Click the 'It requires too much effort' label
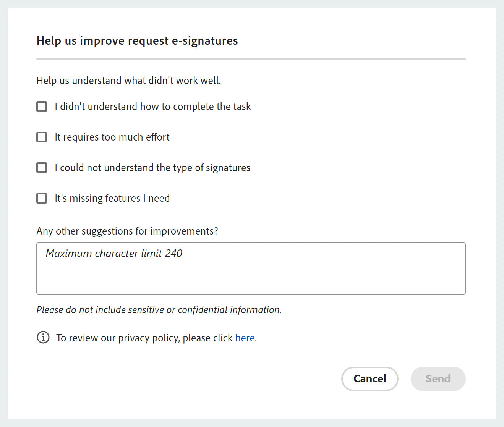 (x=112, y=137)
